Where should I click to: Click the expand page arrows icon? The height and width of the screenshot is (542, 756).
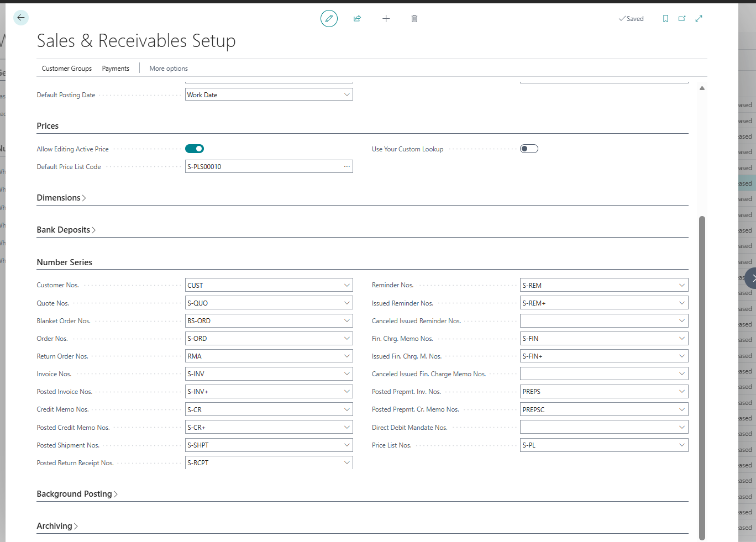pos(699,18)
